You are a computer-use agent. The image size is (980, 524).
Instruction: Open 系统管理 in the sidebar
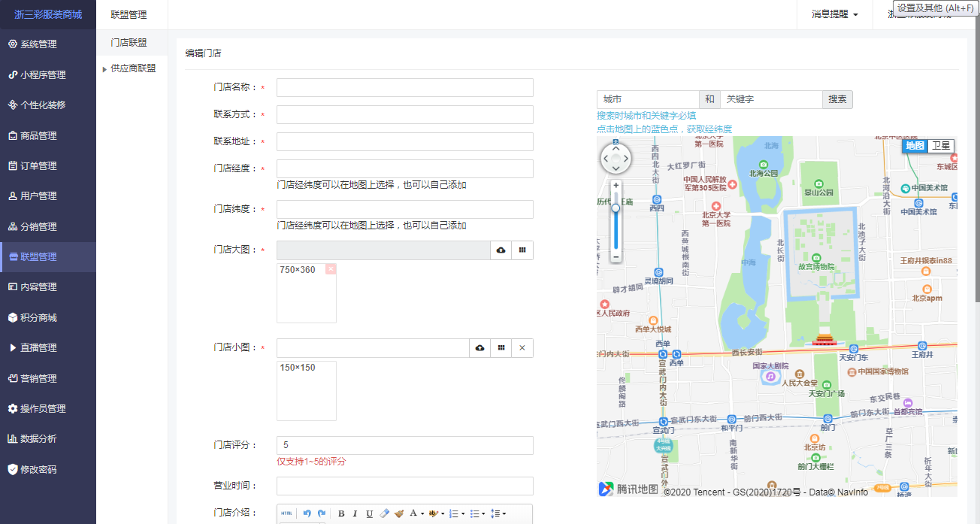click(48, 44)
